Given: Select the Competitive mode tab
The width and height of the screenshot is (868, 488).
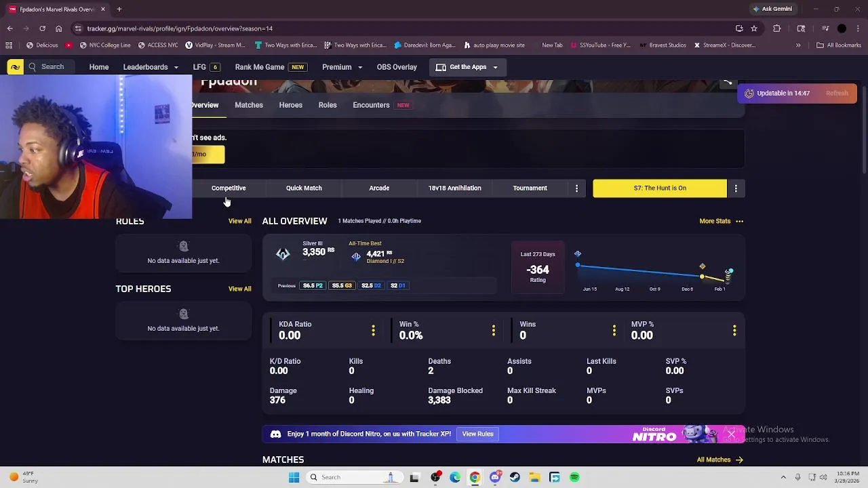Looking at the screenshot, I should [x=229, y=188].
